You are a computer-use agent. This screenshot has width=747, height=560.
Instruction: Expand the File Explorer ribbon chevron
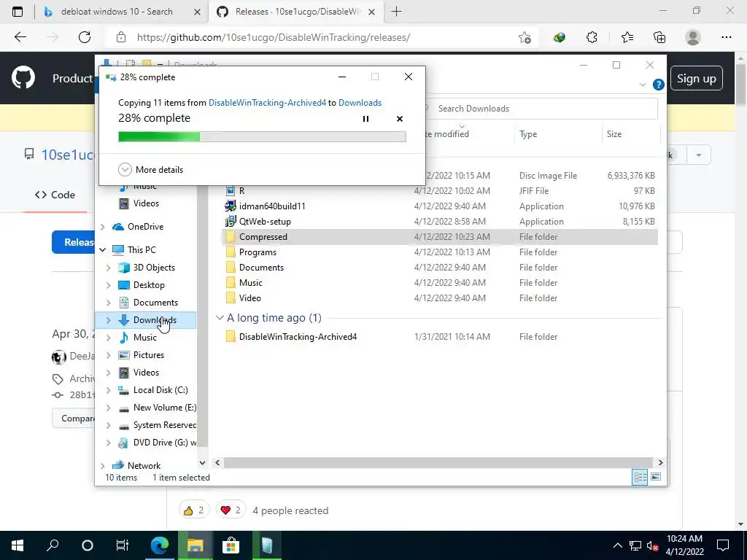[x=642, y=85]
